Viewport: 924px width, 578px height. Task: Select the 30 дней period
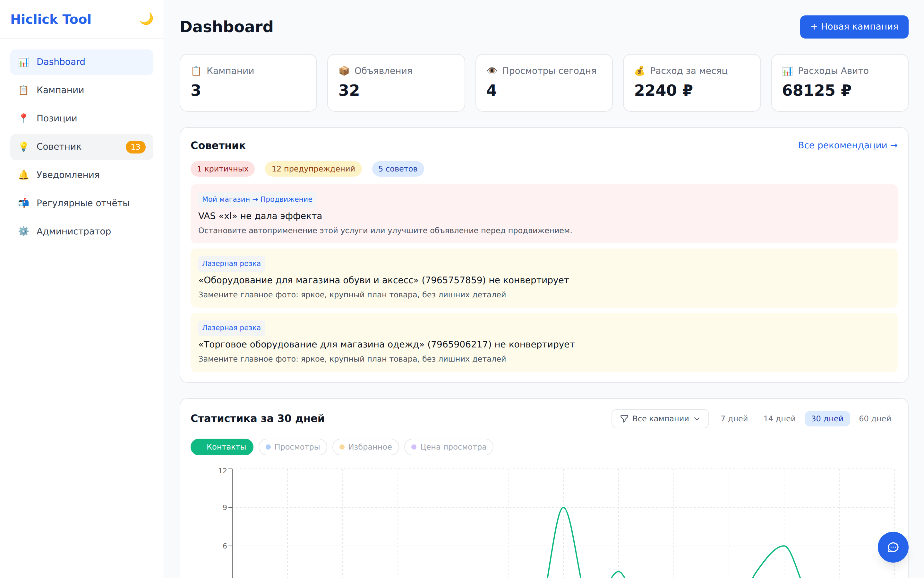click(x=827, y=419)
